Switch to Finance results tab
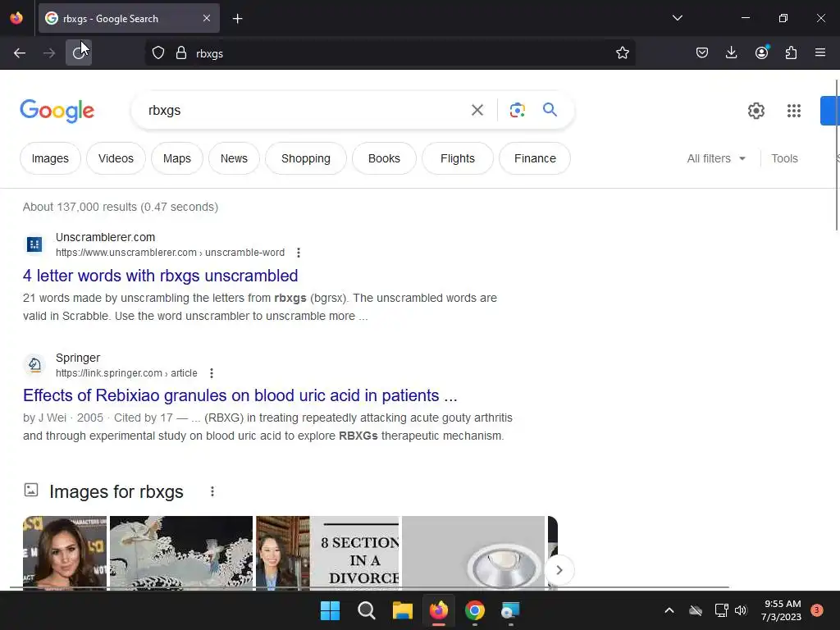 [x=535, y=158]
